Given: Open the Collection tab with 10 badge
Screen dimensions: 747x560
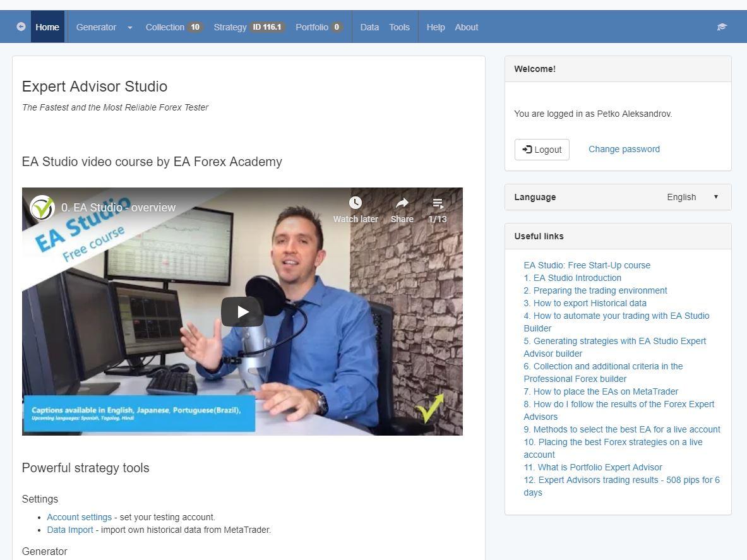Looking at the screenshot, I should click(x=174, y=27).
